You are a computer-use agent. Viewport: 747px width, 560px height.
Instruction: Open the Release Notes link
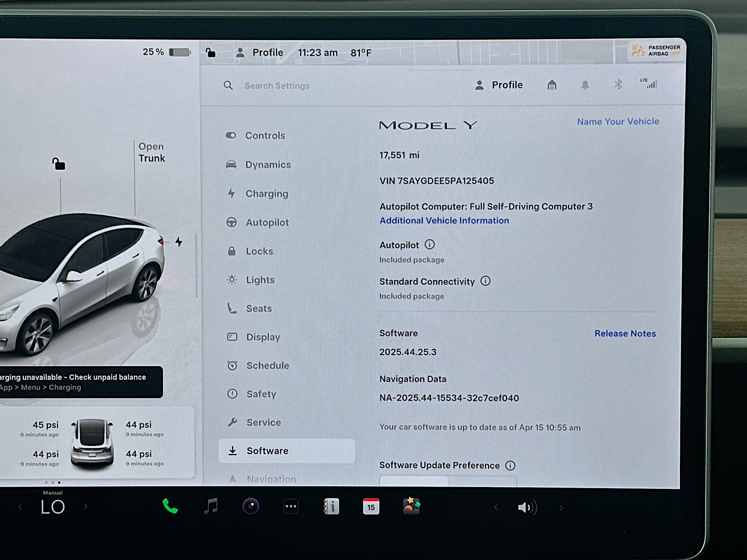[x=625, y=333]
